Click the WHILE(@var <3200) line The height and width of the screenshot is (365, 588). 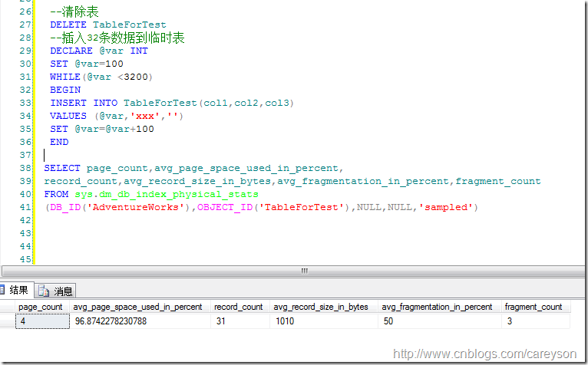tap(101, 77)
